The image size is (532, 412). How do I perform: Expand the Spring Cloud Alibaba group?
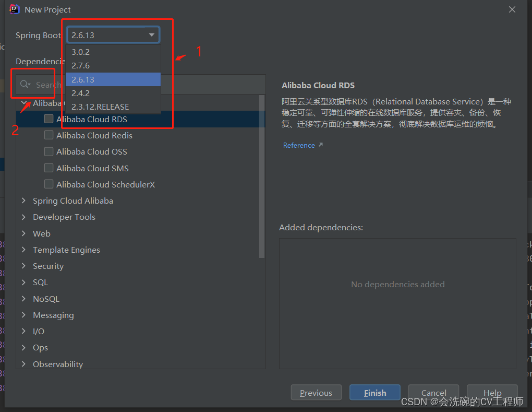point(24,201)
